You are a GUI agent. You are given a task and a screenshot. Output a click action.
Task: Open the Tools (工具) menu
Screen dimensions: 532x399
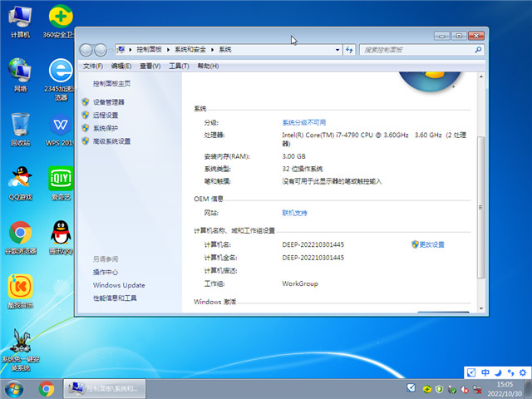pos(179,66)
